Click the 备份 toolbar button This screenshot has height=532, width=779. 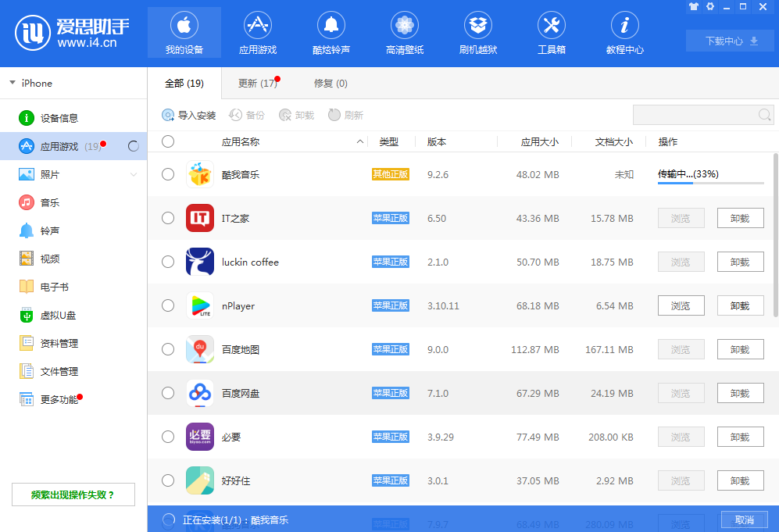point(246,116)
